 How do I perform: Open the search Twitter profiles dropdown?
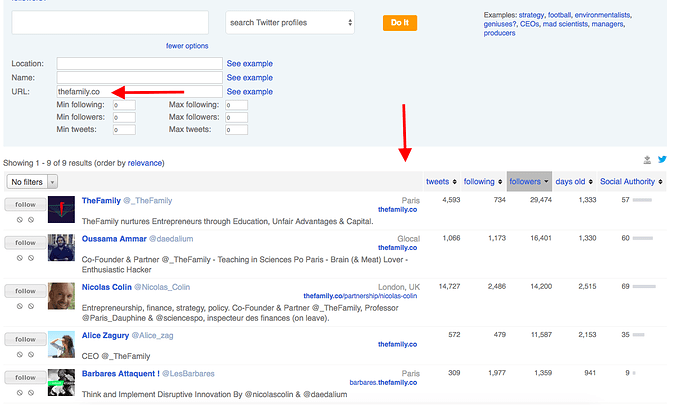point(290,22)
